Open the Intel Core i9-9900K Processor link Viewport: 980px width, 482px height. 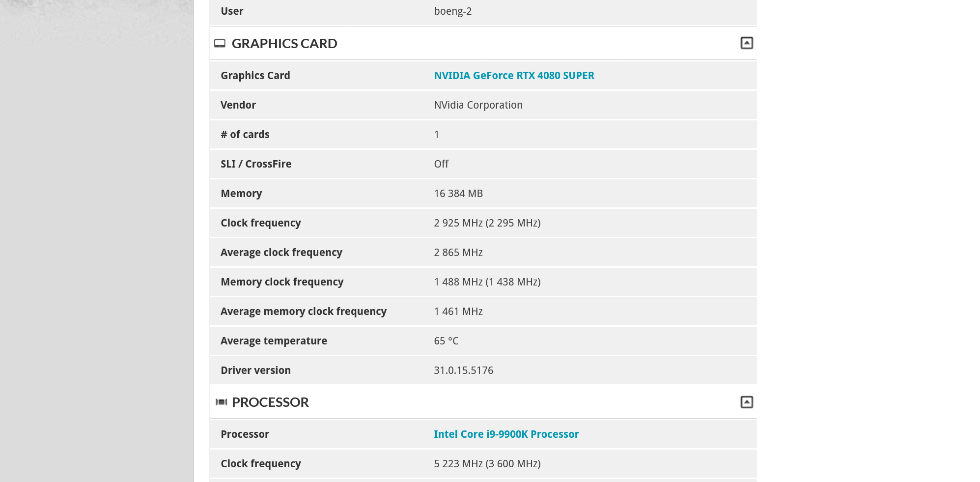click(506, 434)
